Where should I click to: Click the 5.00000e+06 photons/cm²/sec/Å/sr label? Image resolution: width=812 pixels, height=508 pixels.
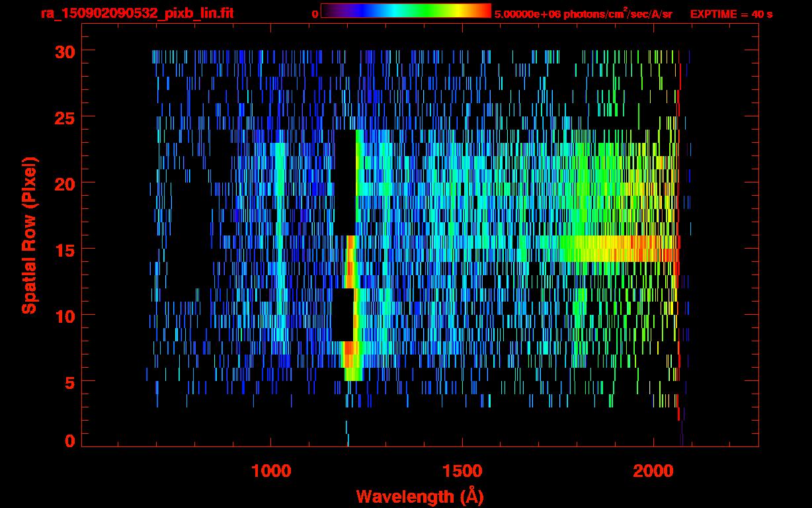point(583,13)
